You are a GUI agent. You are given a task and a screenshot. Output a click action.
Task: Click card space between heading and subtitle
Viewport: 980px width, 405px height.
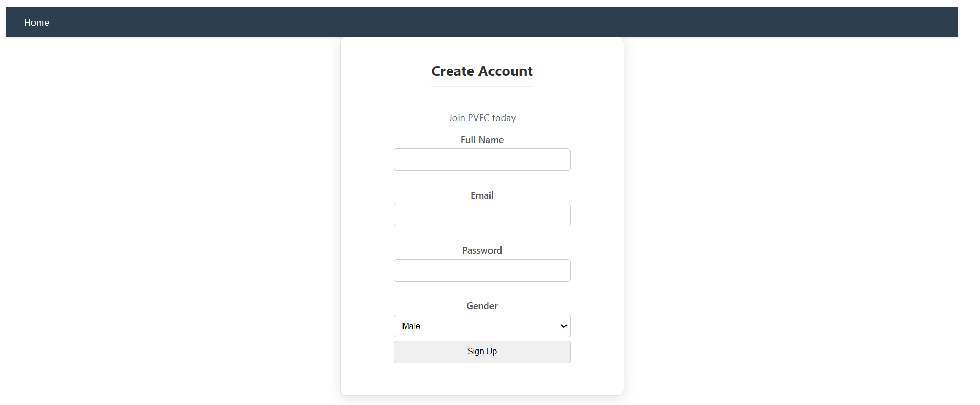(482, 101)
